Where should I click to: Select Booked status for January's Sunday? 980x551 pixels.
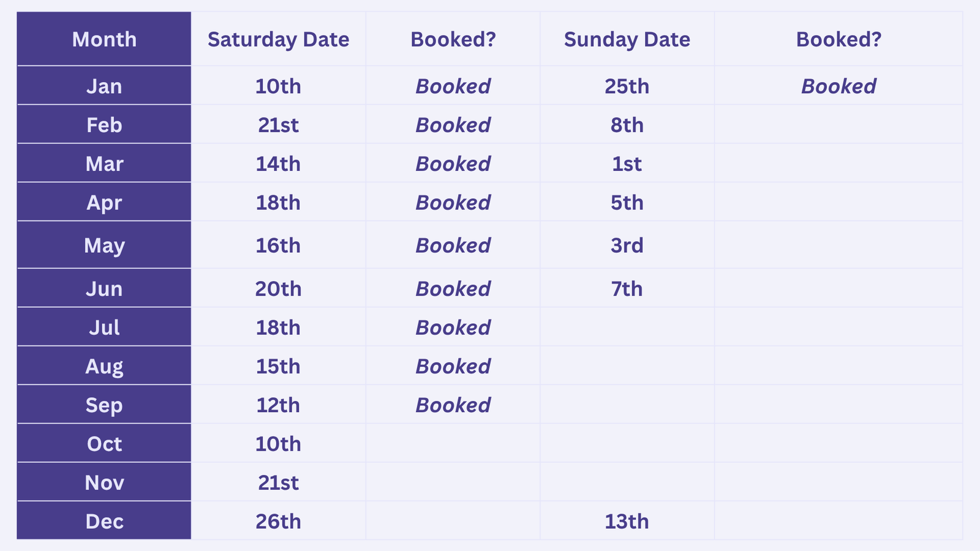pyautogui.click(x=839, y=86)
